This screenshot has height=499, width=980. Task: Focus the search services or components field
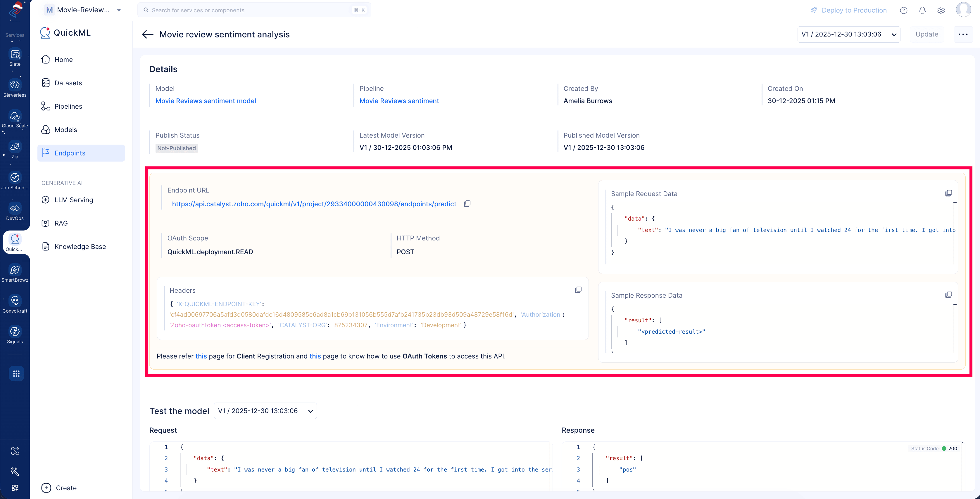pyautogui.click(x=254, y=10)
